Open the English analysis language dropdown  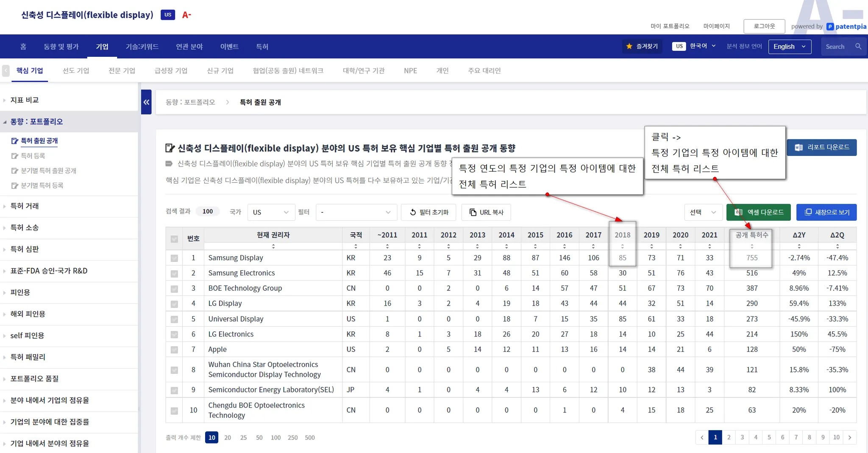[x=790, y=47]
